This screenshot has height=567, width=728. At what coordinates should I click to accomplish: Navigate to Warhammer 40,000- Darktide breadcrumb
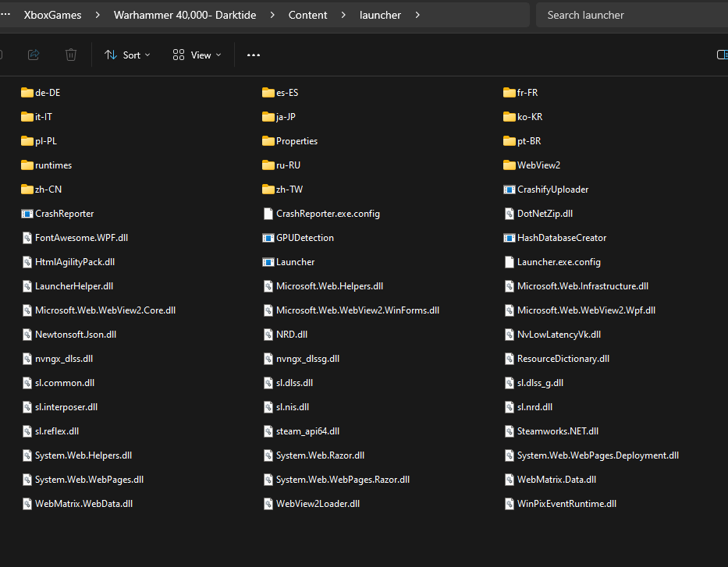click(185, 15)
